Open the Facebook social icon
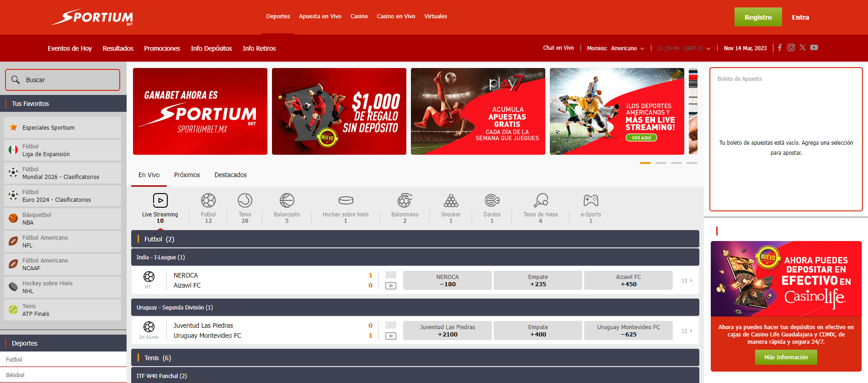 pyautogui.click(x=780, y=47)
